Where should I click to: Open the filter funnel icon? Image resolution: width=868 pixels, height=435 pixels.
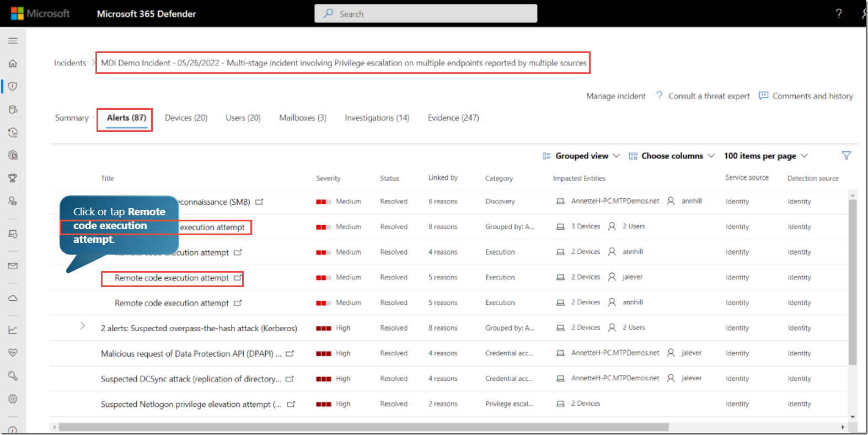pos(846,156)
